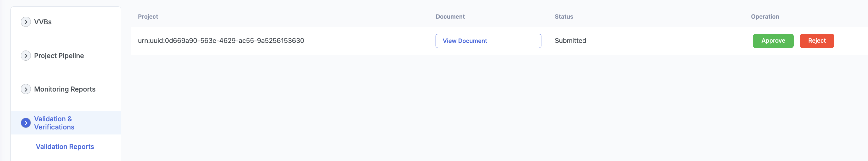
Task: Click the Status column header
Action: point(564,16)
